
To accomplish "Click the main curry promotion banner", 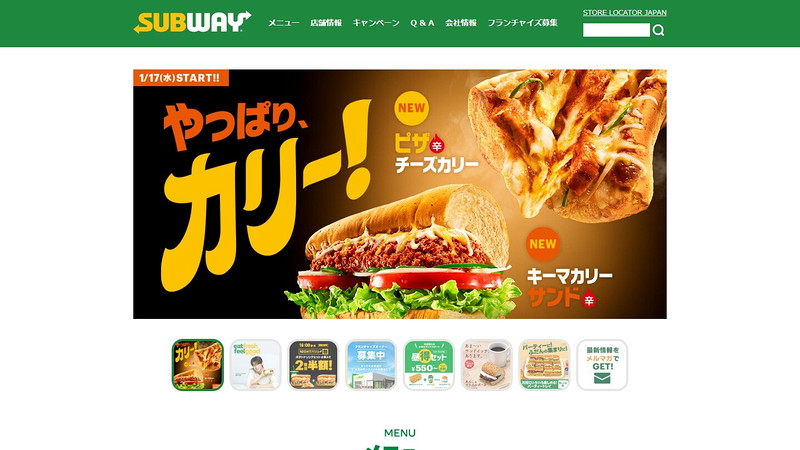I will tap(400, 194).
